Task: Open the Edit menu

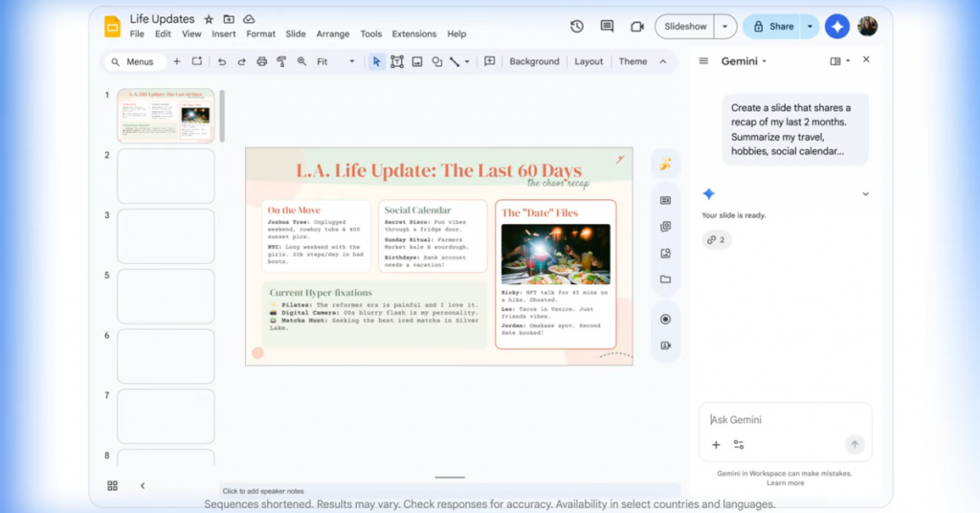Action: (163, 33)
